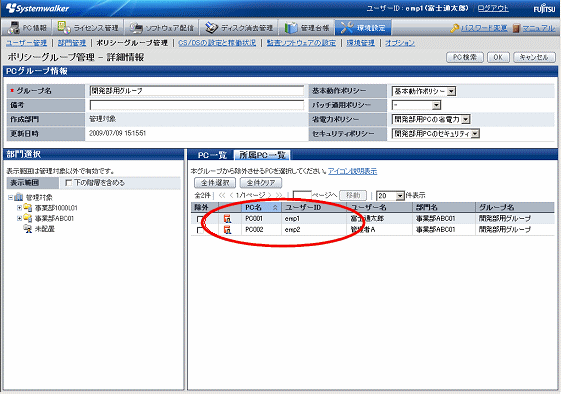Screen dimensions: 561x394
Task: Click the Fujitsu logo
Action: coord(544,9)
